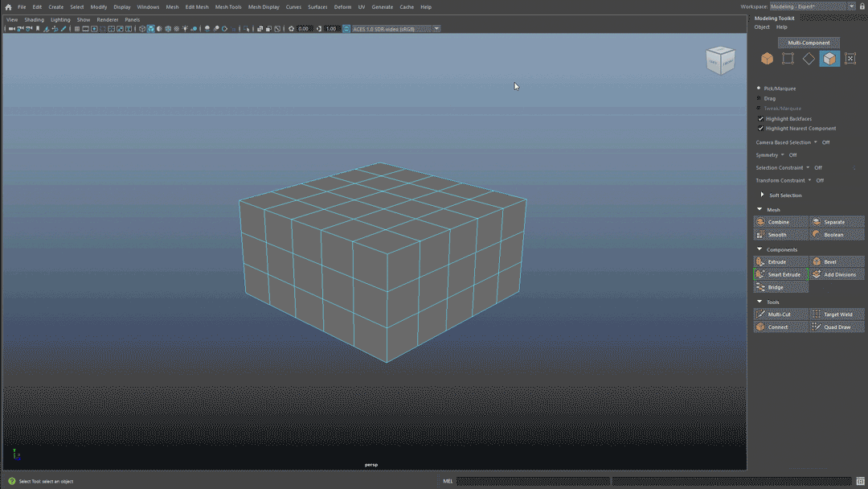Select UV selection mode icon
Image resolution: width=868 pixels, height=489 pixels.
pos(850,59)
